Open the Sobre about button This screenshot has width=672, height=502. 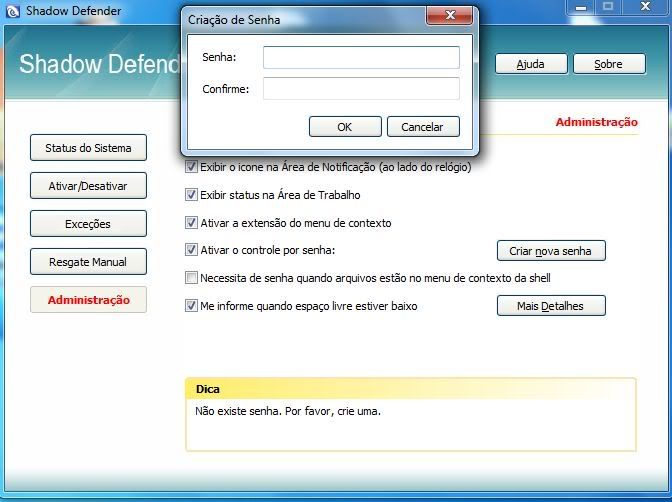(609, 64)
